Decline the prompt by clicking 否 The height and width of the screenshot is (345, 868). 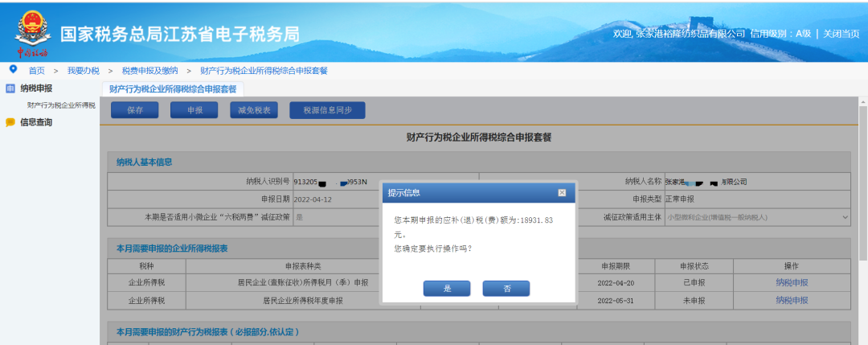pyautogui.click(x=506, y=289)
